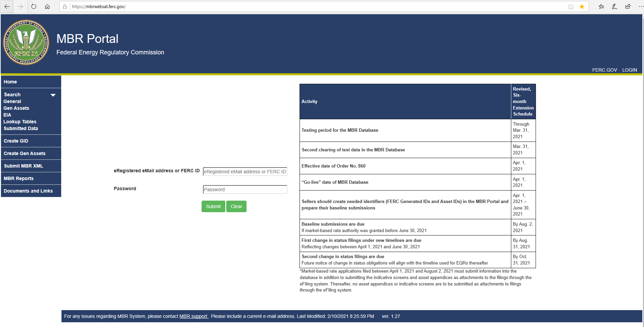
Task: Click the Password field label
Action: [125, 188]
